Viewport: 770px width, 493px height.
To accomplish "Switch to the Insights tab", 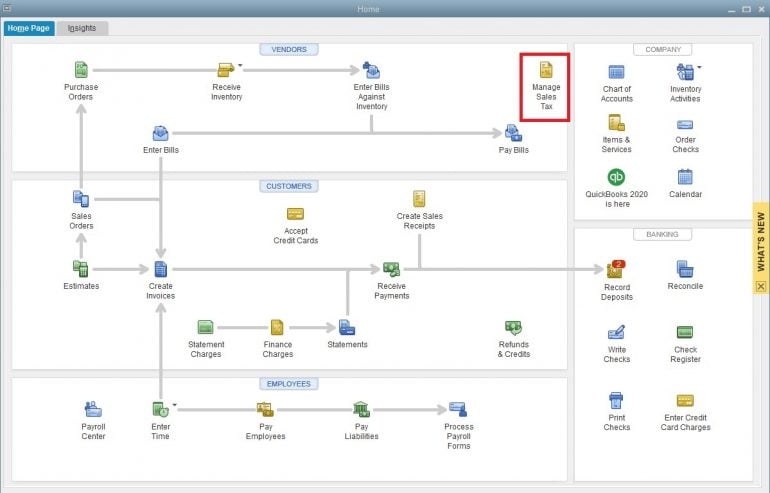I will pyautogui.click(x=82, y=28).
